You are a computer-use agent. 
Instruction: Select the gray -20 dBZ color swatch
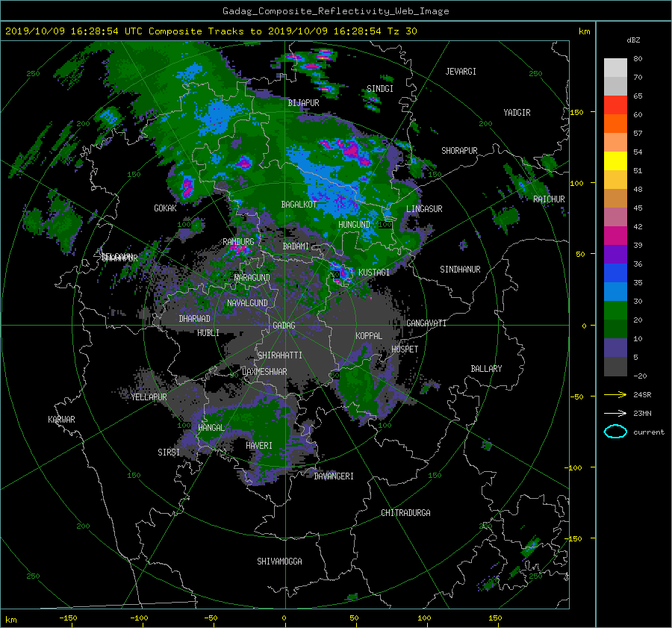[615, 367]
